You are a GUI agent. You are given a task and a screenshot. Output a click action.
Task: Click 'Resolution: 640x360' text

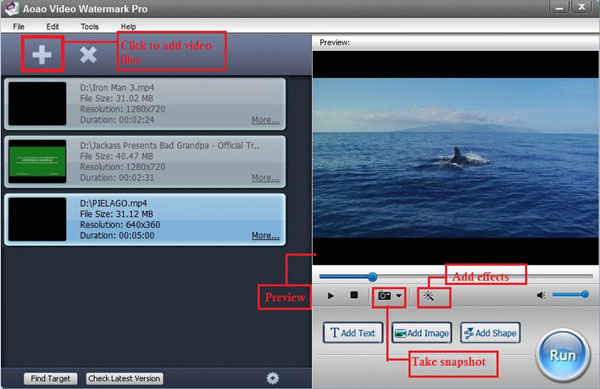click(120, 225)
